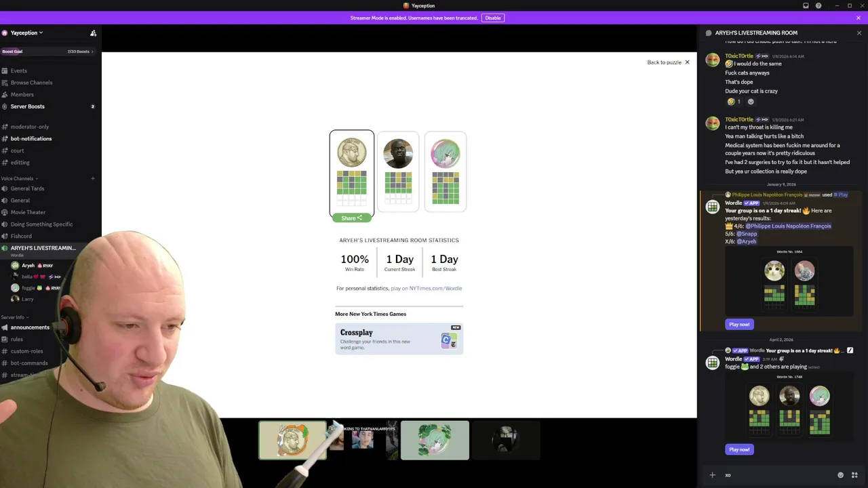
Task: Open the custom-roles channel
Action: pos(26,351)
